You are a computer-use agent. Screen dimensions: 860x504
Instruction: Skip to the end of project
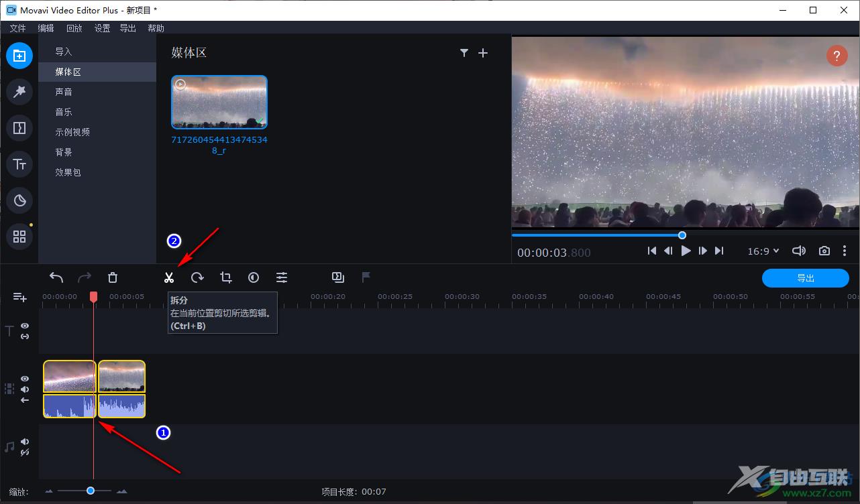point(719,251)
